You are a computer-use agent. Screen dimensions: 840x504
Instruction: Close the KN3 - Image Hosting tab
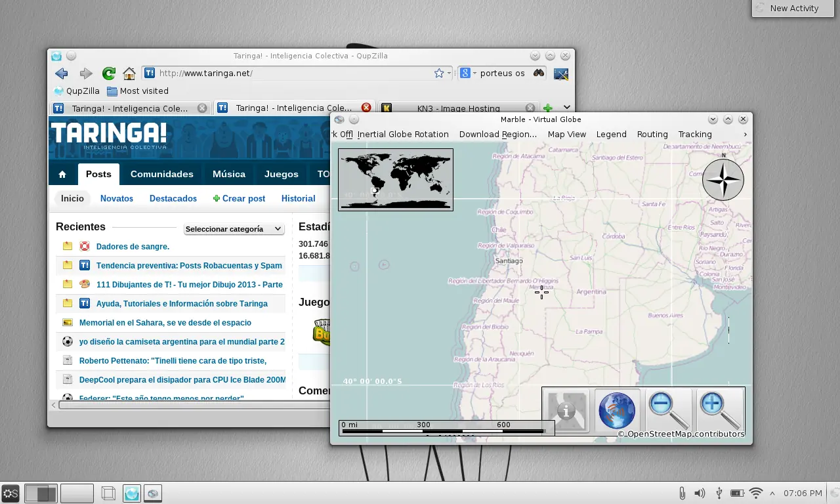530,108
